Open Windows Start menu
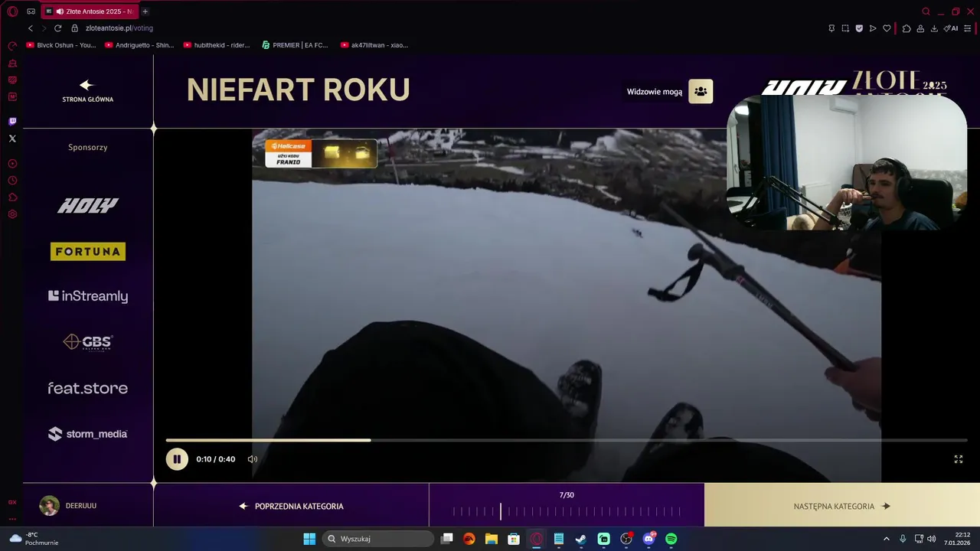Image resolution: width=980 pixels, height=551 pixels. 309,539
